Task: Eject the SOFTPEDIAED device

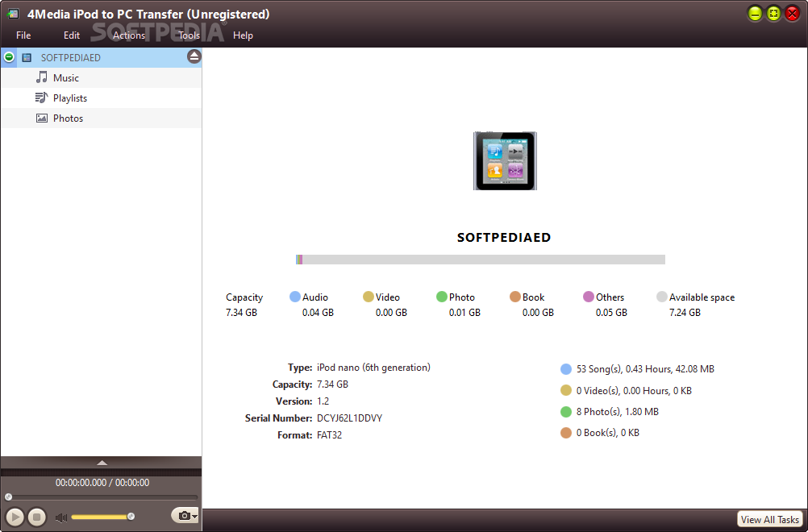Action: 194,56
